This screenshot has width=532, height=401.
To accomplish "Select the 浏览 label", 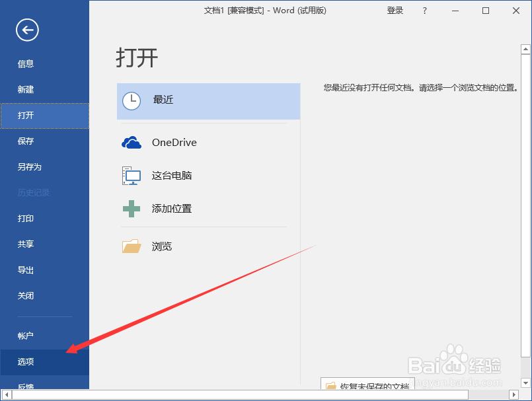I will click(162, 246).
